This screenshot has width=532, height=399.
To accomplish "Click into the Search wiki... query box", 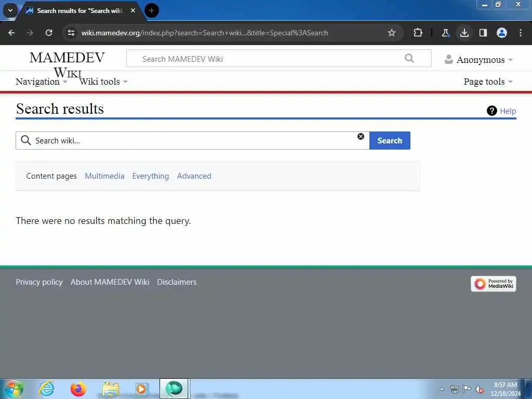I will click(192, 140).
